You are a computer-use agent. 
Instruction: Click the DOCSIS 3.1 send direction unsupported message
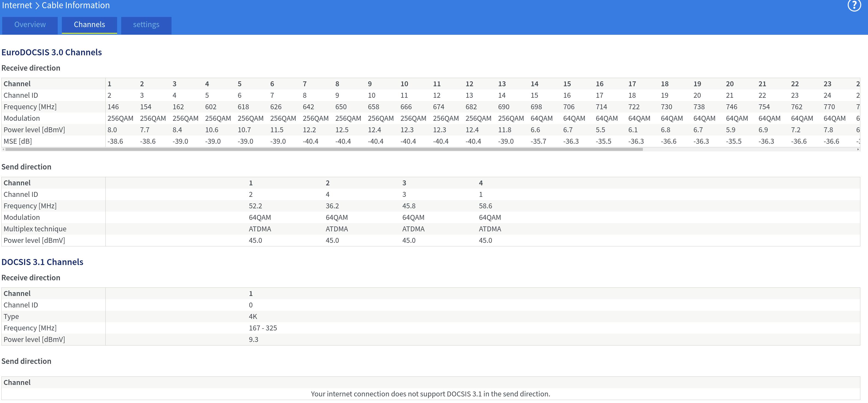(x=430, y=394)
